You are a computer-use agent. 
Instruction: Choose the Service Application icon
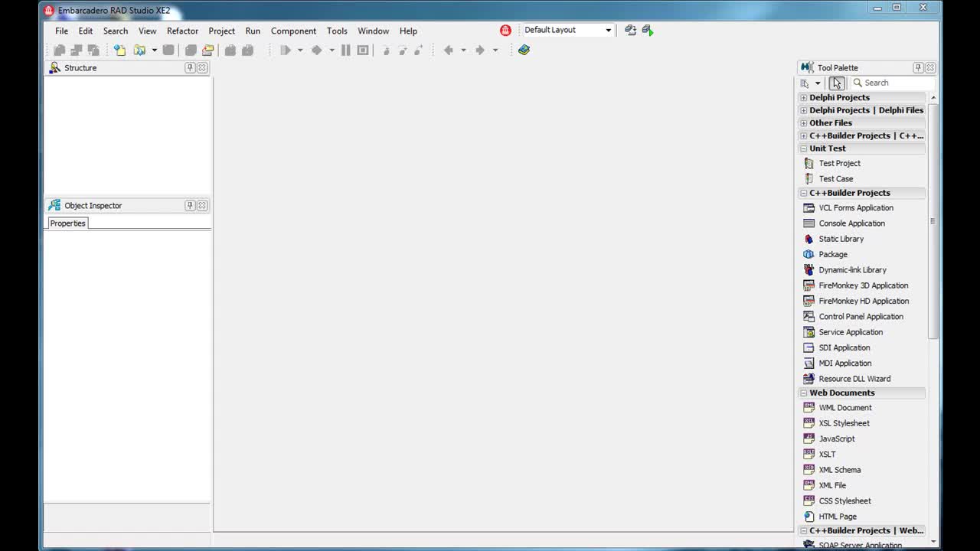tap(808, 332)
